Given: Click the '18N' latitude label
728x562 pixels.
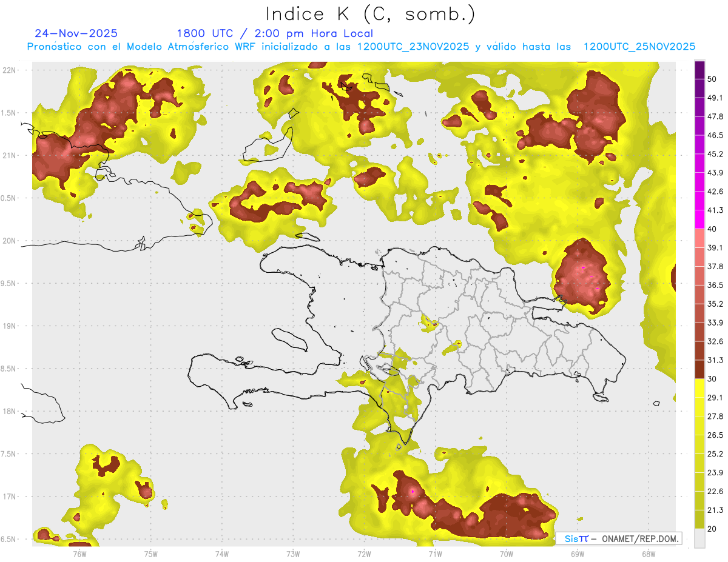Looking at the screenshot, I should click(9, 411).
